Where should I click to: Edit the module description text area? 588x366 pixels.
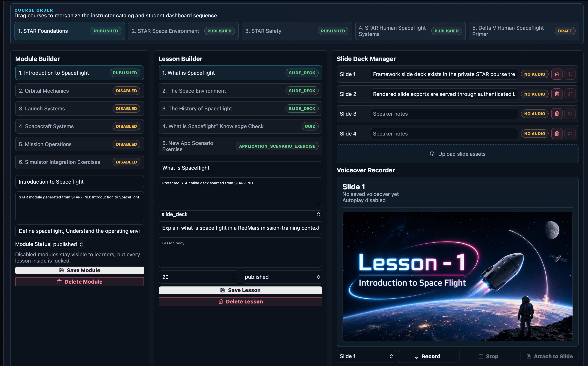click(79, 206)
